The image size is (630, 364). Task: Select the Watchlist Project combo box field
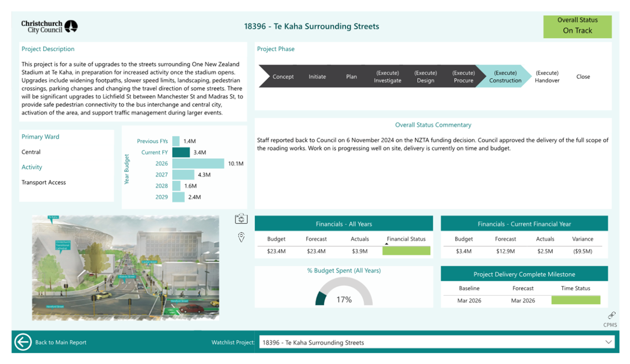438,342
